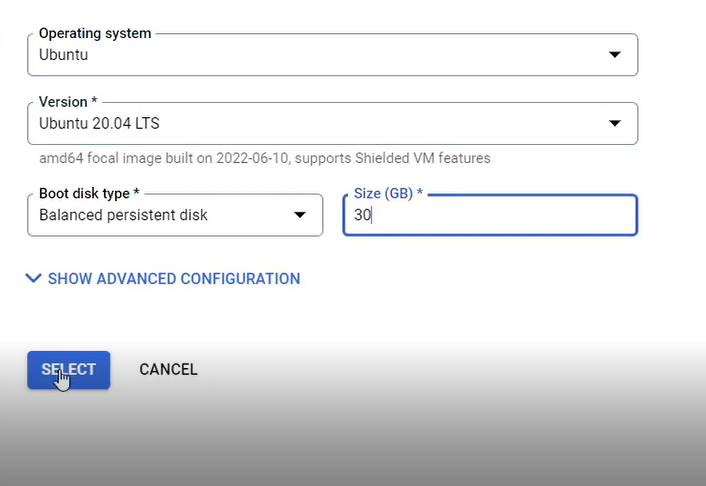Place cursor after 30 in Size field
Image resolution: width=706 pixels, height=486 pixels.
[x=372, y=215]
